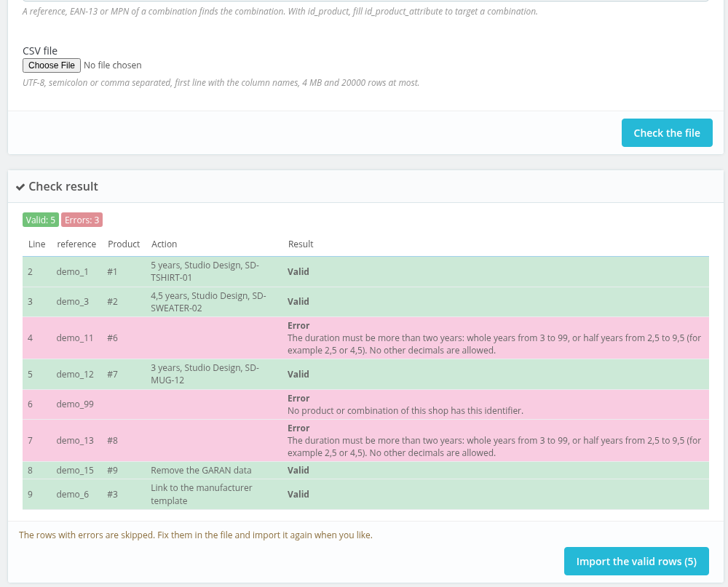Select the demo_99 reference cell
Viewport: 728px width, 587px height.
pos(75,404)
